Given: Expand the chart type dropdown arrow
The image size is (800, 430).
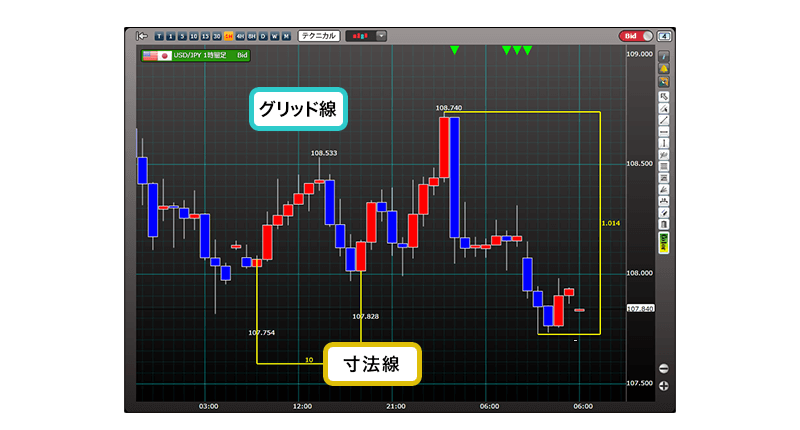Looking at the screenshot, I should pos(381,36).
